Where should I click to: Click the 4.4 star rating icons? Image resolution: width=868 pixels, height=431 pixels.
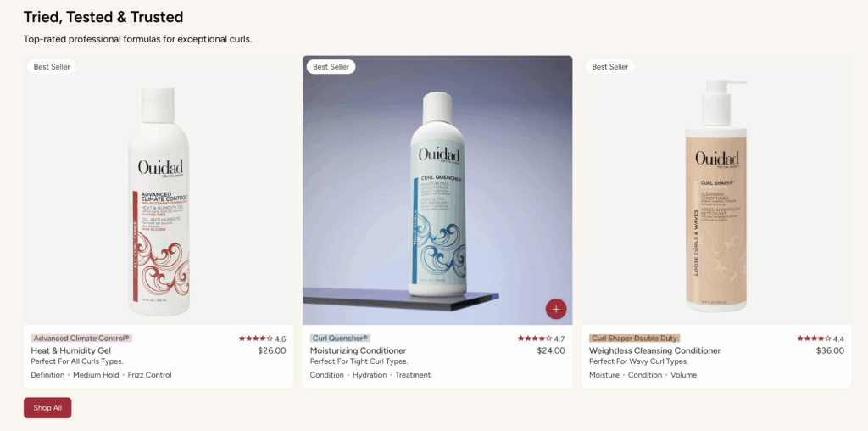(814, 339)
